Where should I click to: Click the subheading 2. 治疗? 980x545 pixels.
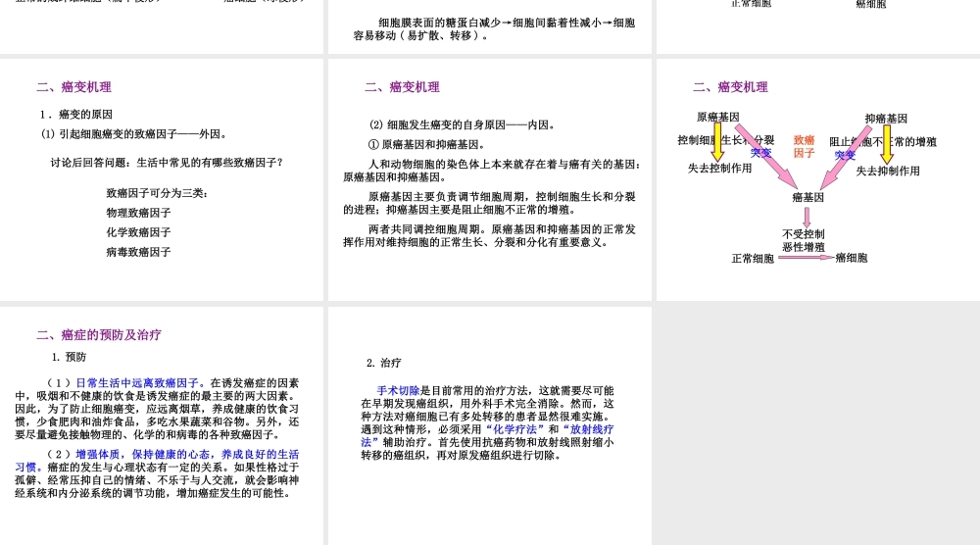(384, 363)
